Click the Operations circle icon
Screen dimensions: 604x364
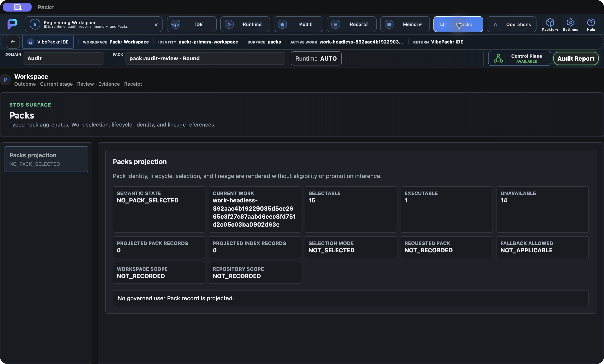pos(495,24)
